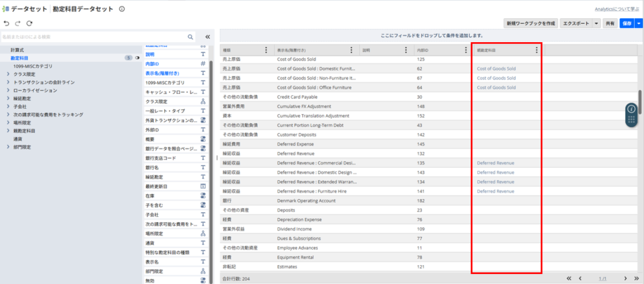
Task: Toggle the visibility switch on 勘定科目
Action: (x=137, y=58)
